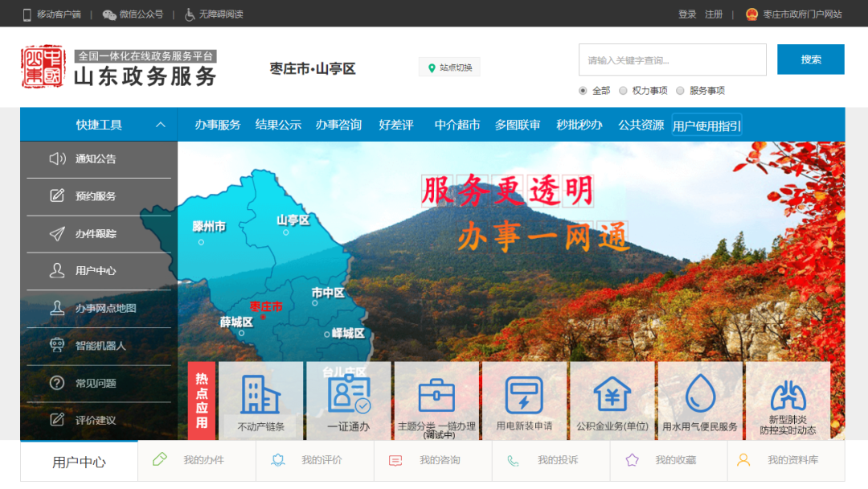Screen dimensions: 868x489
Task: Open the 用户使用指引 nav tab
Action: 706,125
